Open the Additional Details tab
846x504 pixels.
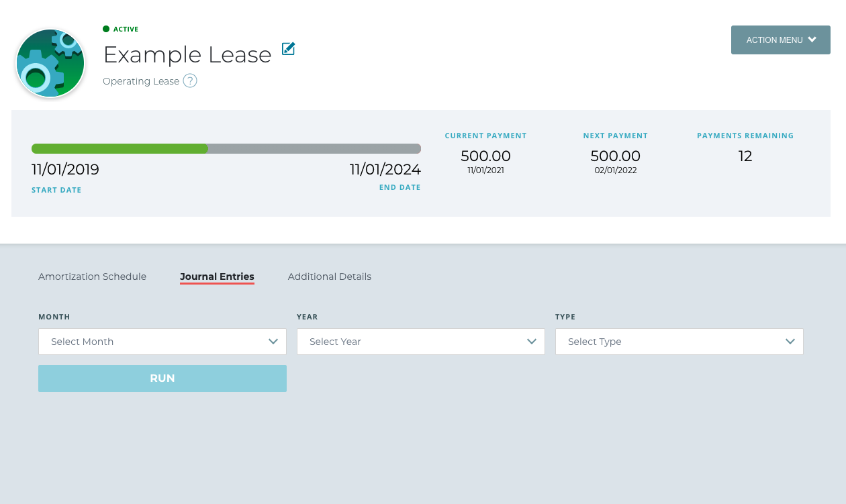[x=329, y=276]
